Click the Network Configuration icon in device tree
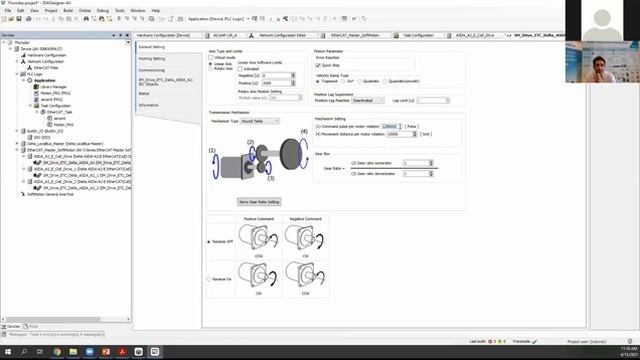Viewport: 640px width, 360px height. tap(23, 62)
